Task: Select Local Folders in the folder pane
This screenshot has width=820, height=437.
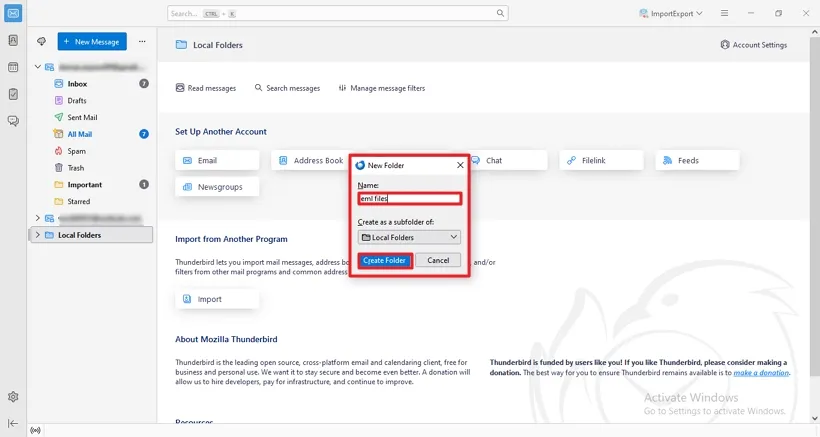Action: point(91,235)
